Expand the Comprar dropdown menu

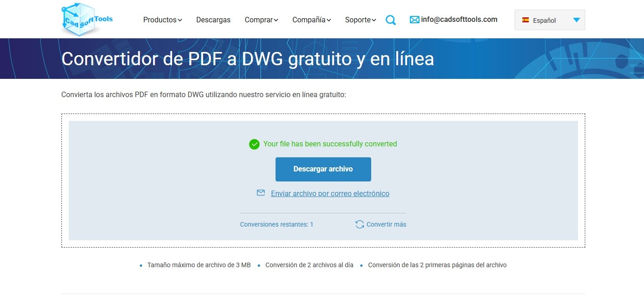pos(261,20)
